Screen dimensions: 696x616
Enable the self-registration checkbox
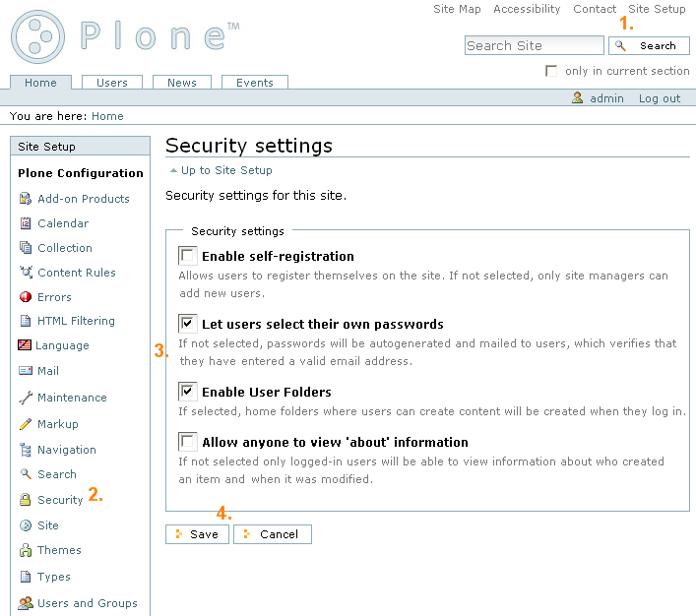tap(187, 256)
